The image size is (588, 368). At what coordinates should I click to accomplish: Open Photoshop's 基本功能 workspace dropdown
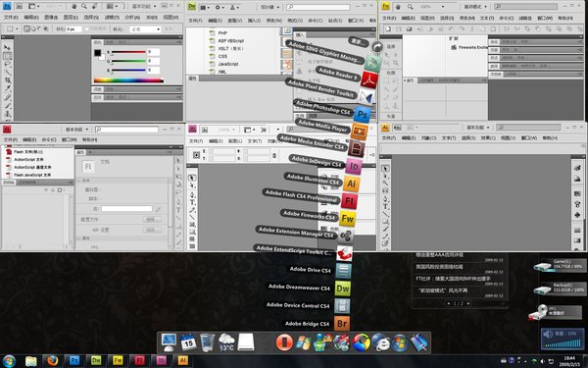(144, 7)
